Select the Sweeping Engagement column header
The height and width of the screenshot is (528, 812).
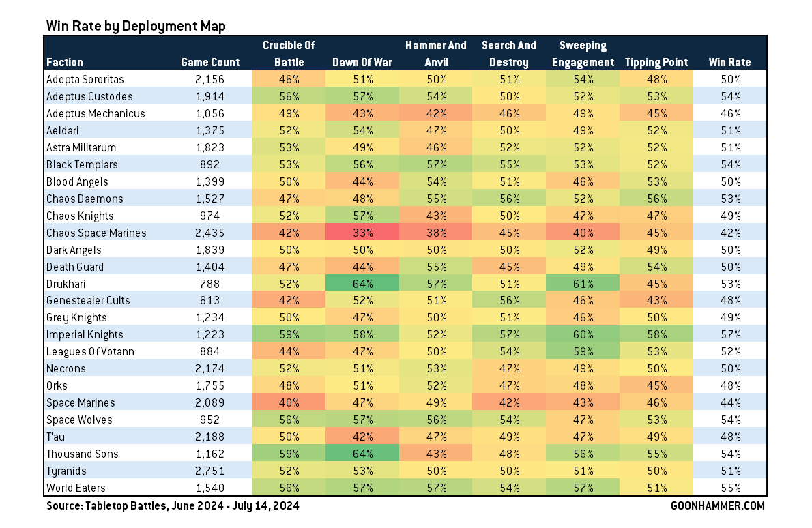tap(583, 54)
